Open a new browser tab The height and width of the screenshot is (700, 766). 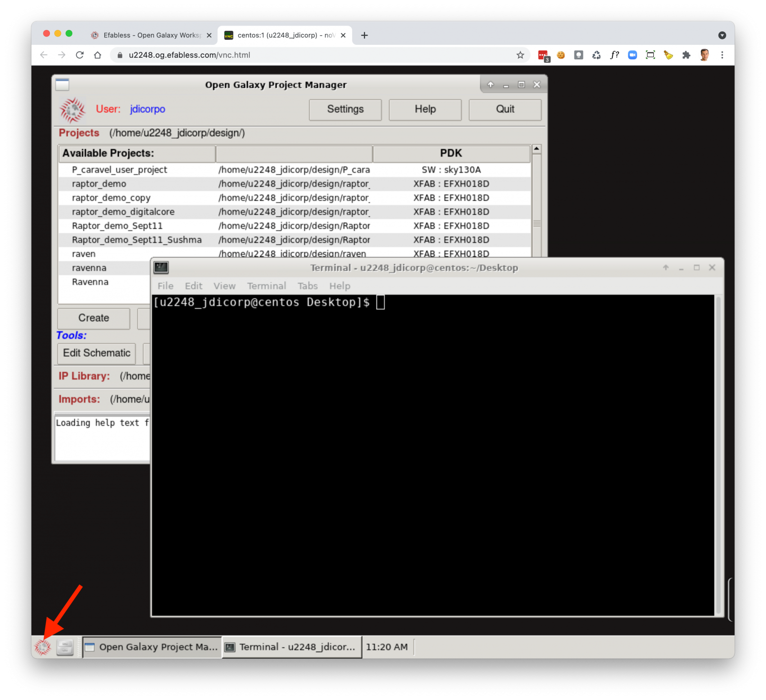pyautogui.click(x=365, y=35)
